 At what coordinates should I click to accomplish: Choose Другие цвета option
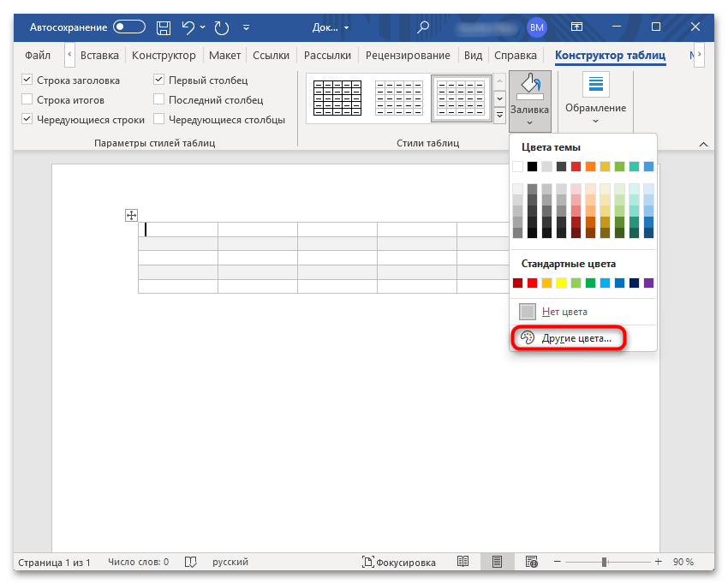[x=567, y=338]
